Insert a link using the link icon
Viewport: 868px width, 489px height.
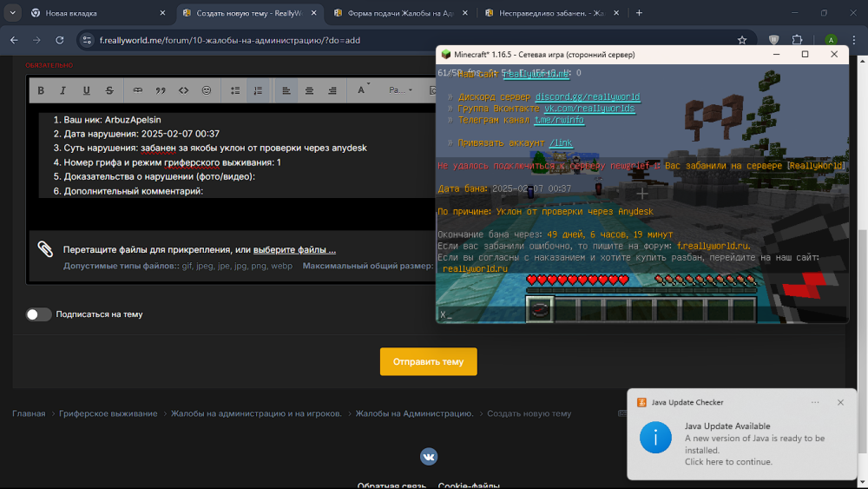138,90
